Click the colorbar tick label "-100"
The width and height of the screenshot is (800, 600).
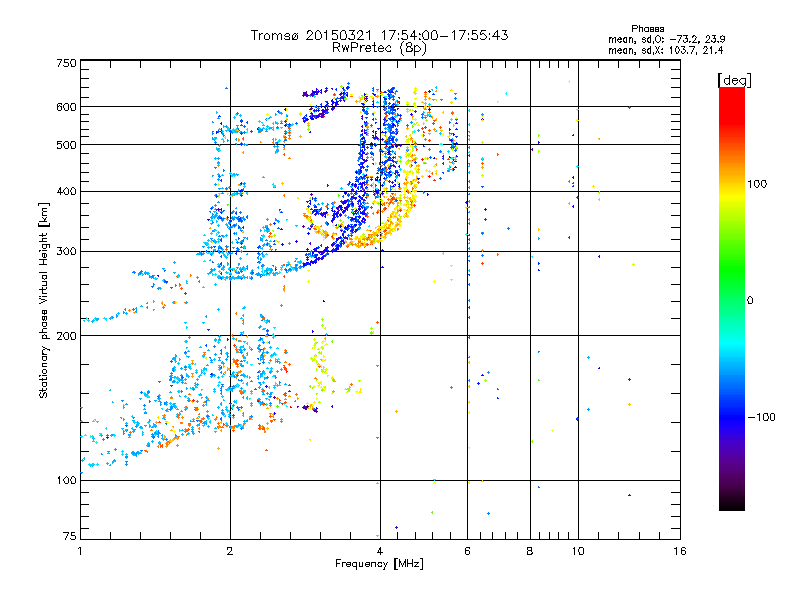761,417
